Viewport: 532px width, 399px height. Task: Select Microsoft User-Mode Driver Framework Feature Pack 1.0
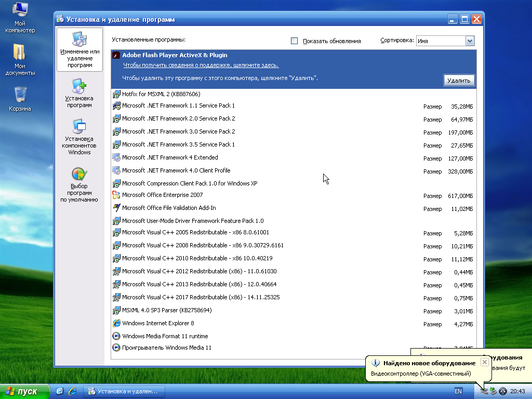(294, 221)
